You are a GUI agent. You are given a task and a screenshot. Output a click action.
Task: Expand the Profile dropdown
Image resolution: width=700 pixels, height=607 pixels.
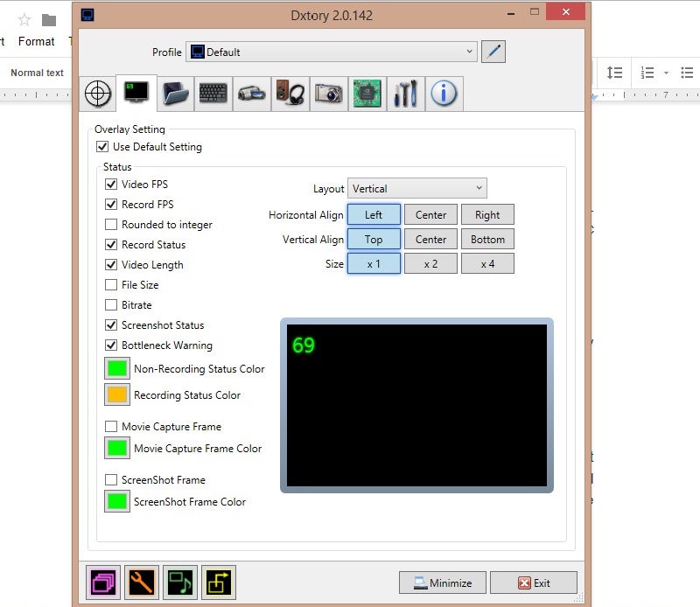coord(332,52)
